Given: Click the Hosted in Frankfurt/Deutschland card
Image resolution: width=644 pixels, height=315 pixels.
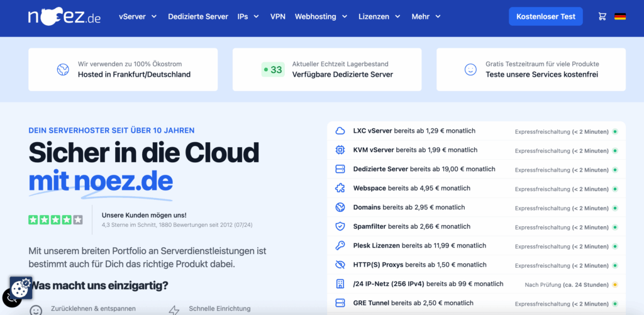Looking at the screenshot, I should pyautogui.click(x=123, y=69).
